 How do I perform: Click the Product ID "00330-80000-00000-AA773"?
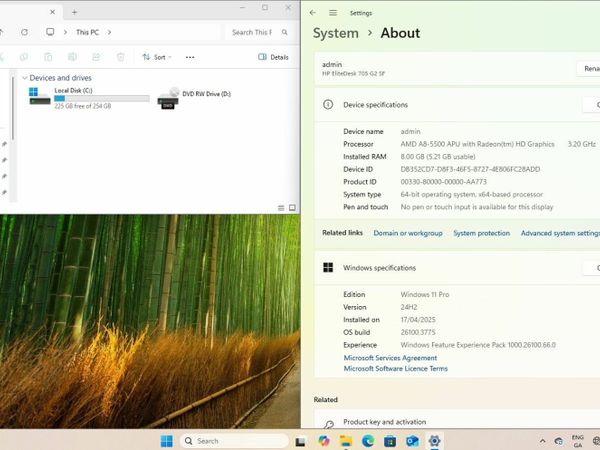[x=443, y=182]
